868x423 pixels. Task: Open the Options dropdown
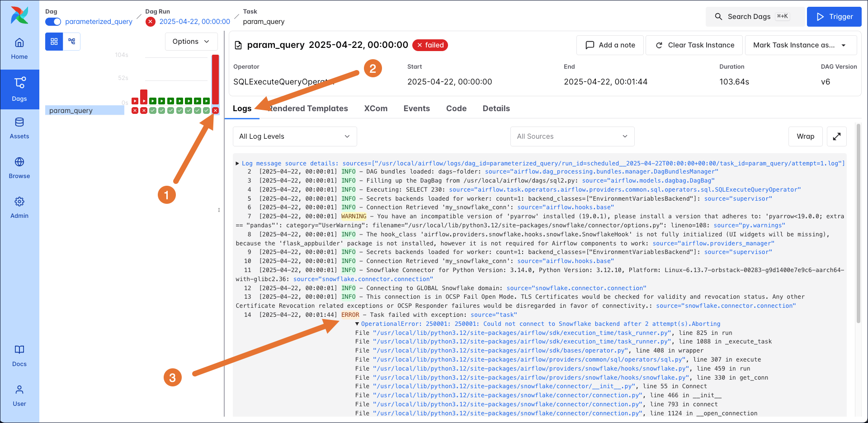pos(191,41)
